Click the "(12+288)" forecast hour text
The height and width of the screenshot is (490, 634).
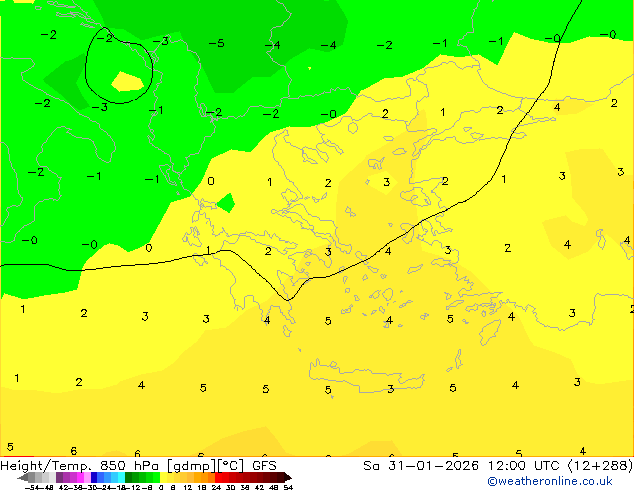600,466
